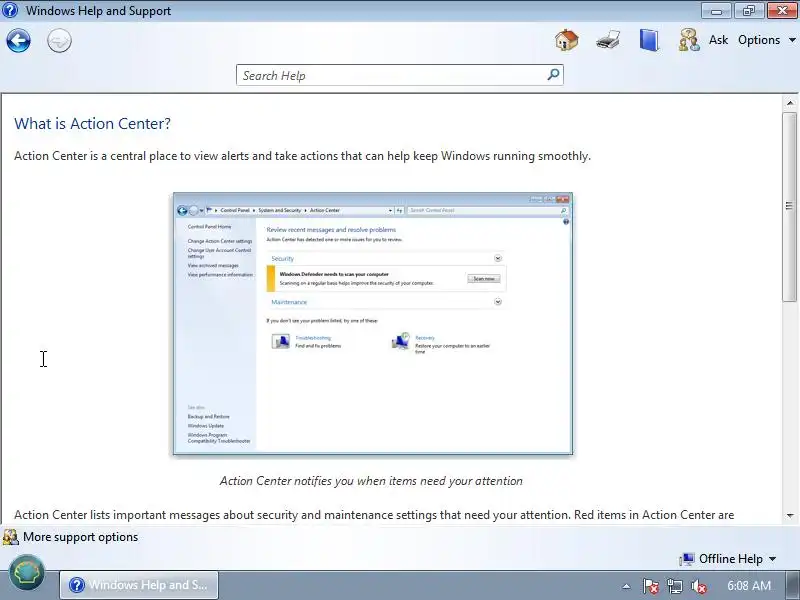Click the italic caption under screenshot
This screenshot has width=800, height=600.
tap(371, 481)
